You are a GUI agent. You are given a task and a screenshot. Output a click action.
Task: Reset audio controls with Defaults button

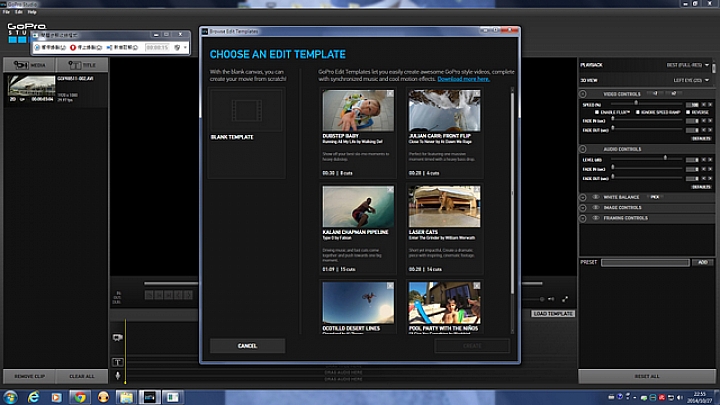tap(701, 187)
